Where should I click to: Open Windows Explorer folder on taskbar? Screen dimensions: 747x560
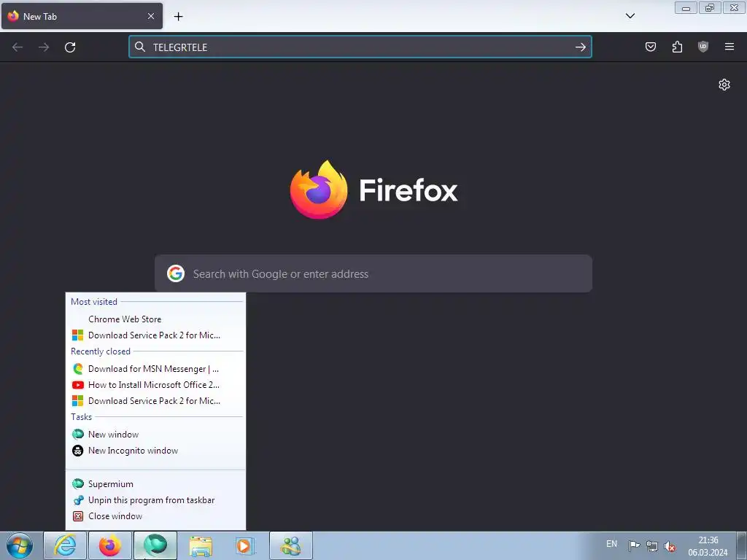tap(201, 545)
